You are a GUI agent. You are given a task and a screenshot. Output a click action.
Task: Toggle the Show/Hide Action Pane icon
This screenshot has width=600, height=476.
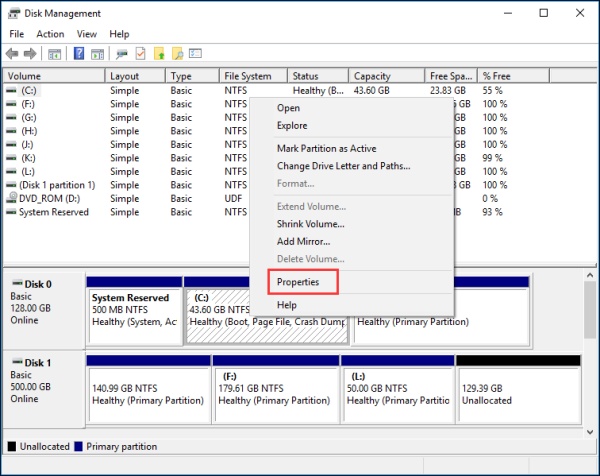coord(96,54)
